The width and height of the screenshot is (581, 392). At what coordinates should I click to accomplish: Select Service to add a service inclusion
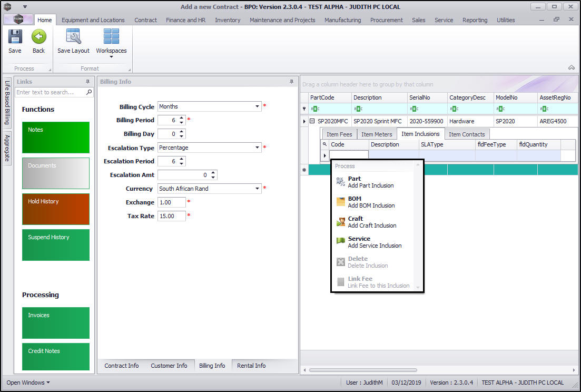[x=374, y=242]
